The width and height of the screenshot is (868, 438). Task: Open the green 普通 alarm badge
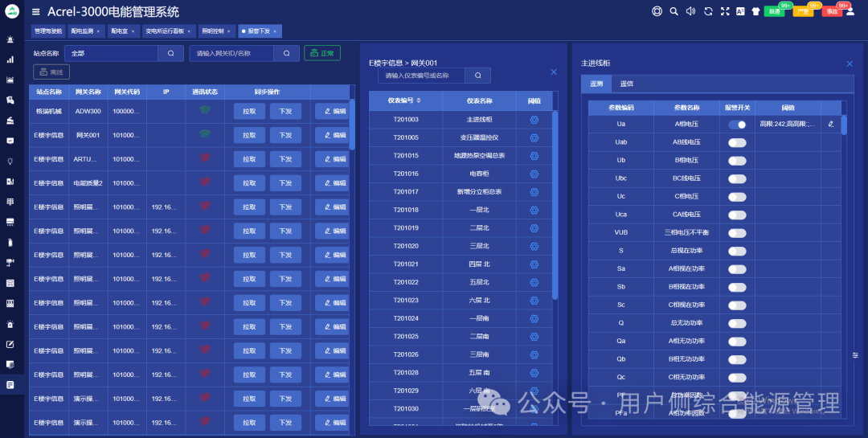pyautogui.click(x=775, y=11)
